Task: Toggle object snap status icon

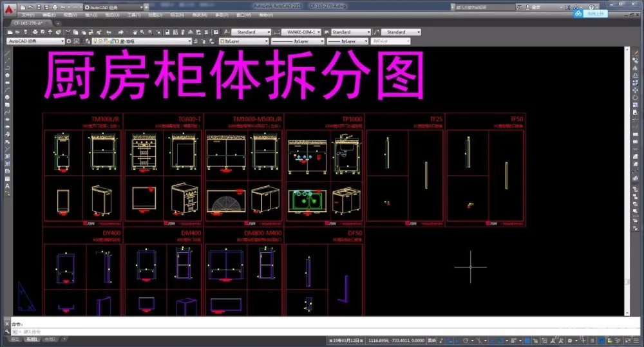Action: 500,341
